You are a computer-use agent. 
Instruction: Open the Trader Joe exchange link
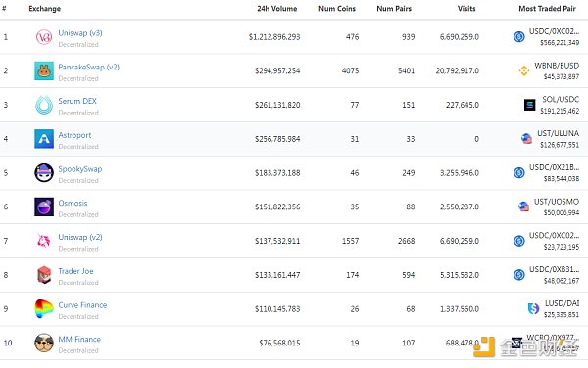(75, 271)
